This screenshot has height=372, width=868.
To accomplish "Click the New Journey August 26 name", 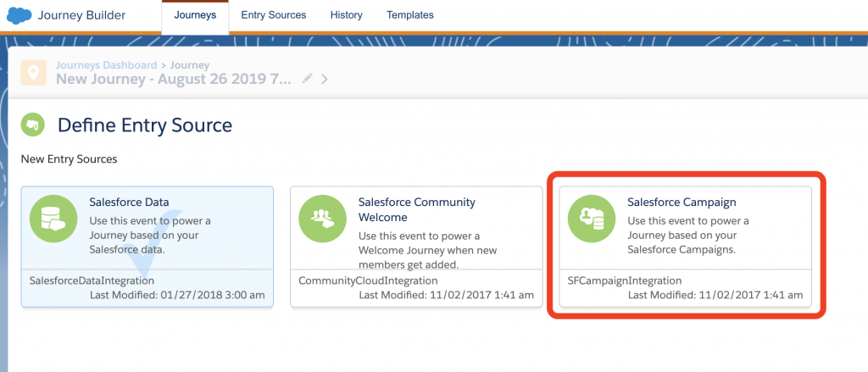I will [x=174, y=79].
